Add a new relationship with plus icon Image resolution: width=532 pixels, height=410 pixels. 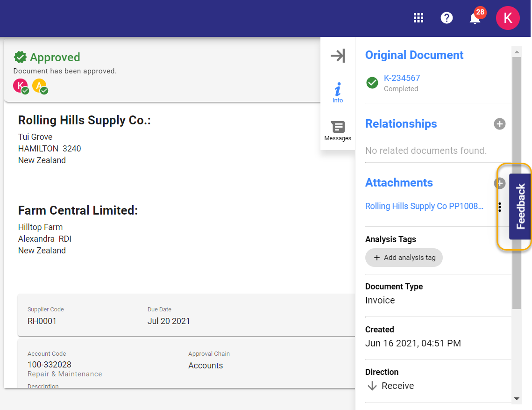click(x=500, y=124)
